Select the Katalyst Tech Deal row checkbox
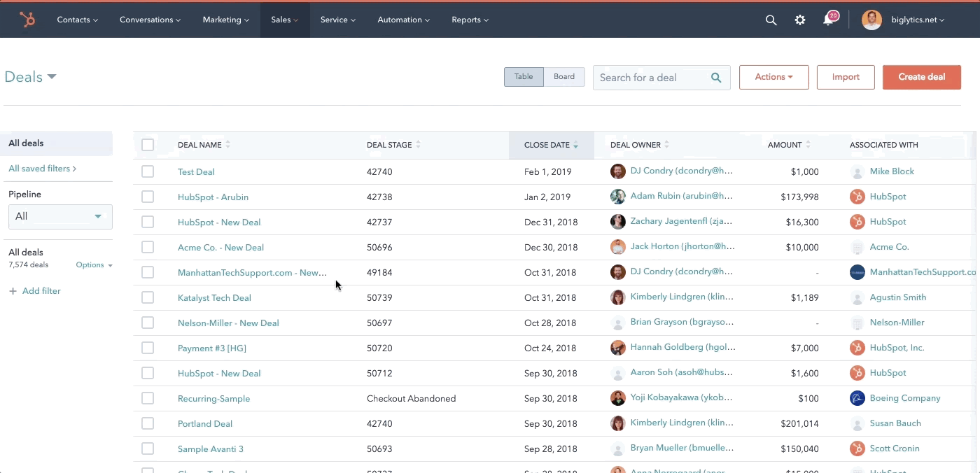 point(148,297)
